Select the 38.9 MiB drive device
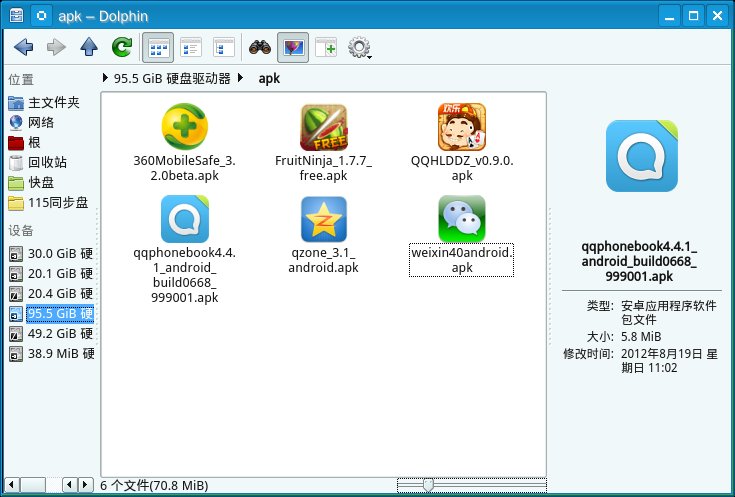This screenshot has height=497, width=735. click(x=52, y=354)
